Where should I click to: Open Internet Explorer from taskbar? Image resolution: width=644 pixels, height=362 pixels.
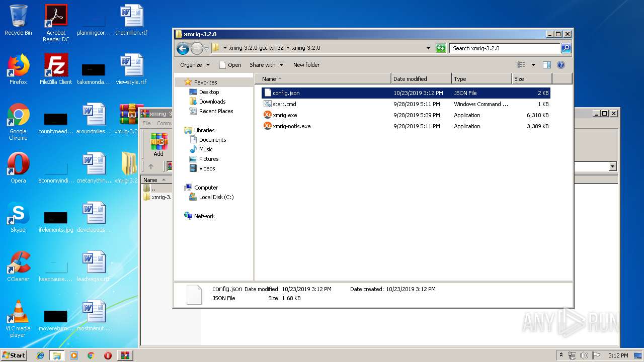pyautogui.click(x=40, y=355)
